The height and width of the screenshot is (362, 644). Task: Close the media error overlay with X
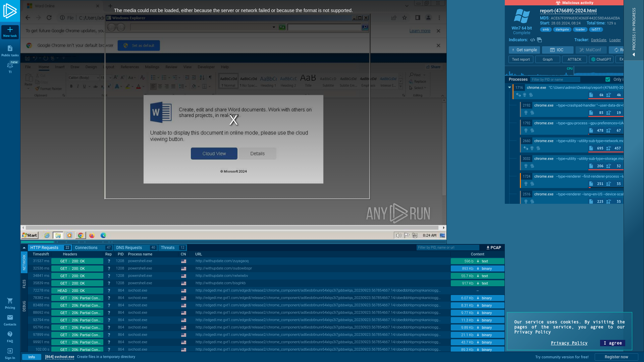[x=233, y=120]
